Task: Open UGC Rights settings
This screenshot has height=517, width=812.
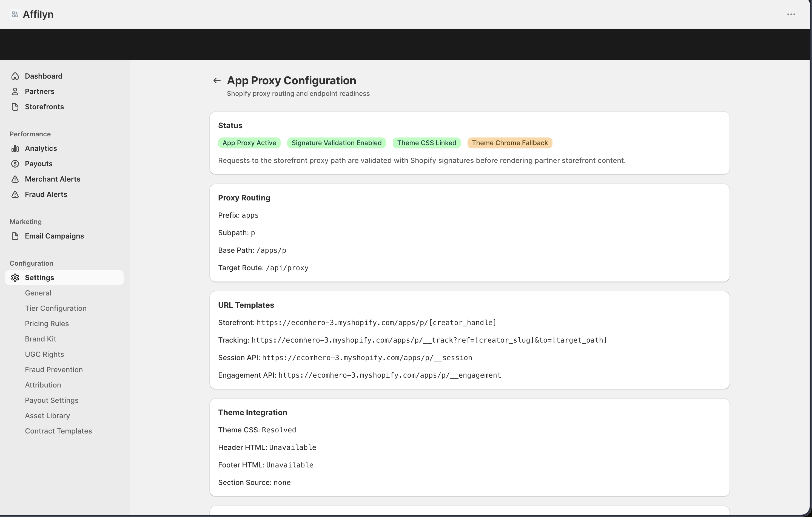Action: click(44, 355)
